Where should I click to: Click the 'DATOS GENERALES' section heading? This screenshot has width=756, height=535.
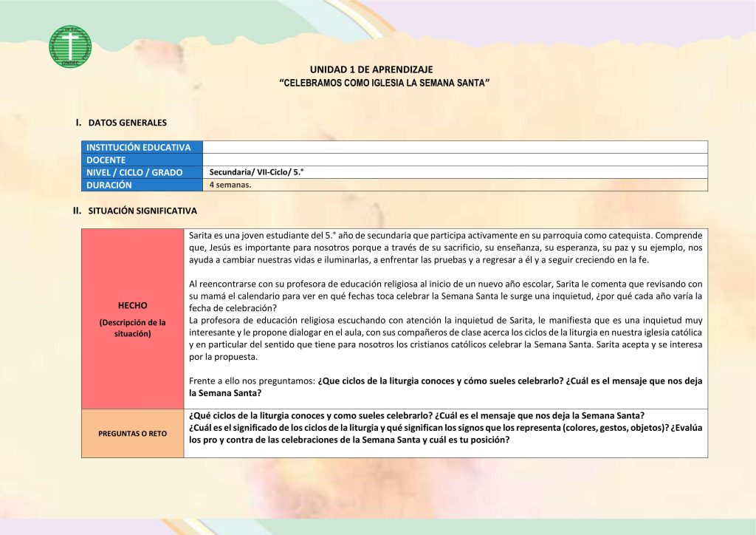click(127, 122)
